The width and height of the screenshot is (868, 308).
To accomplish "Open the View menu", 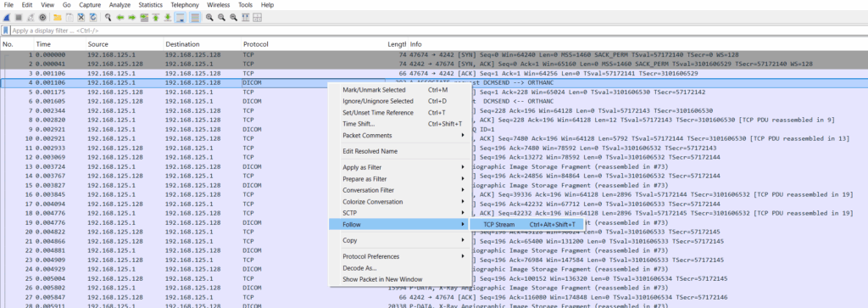I will (x=47, y=5).
